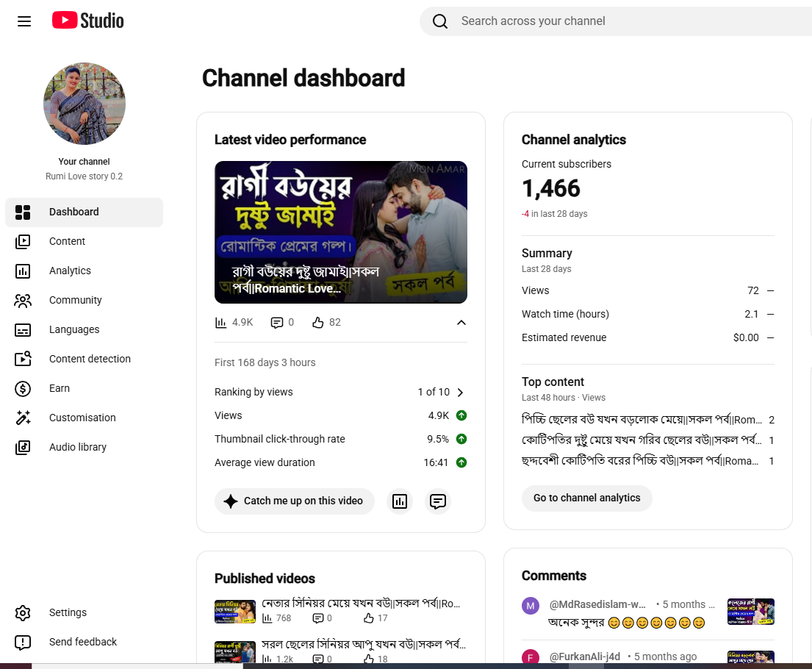Image resolution: width=812 pixels, height=669 pixels.
Task: Click Average view duration 16:41 row
Action: pyautogui.click(x=341, y=462)
